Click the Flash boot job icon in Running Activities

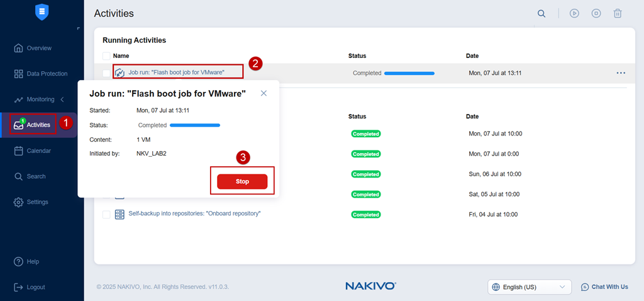pyautogui.click(x=119, y=72)
